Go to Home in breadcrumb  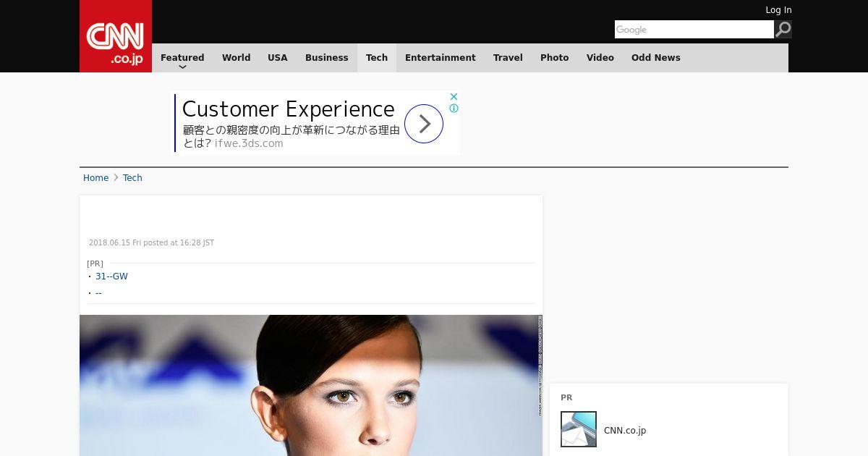pyautogui.click(x=95, y=178)
